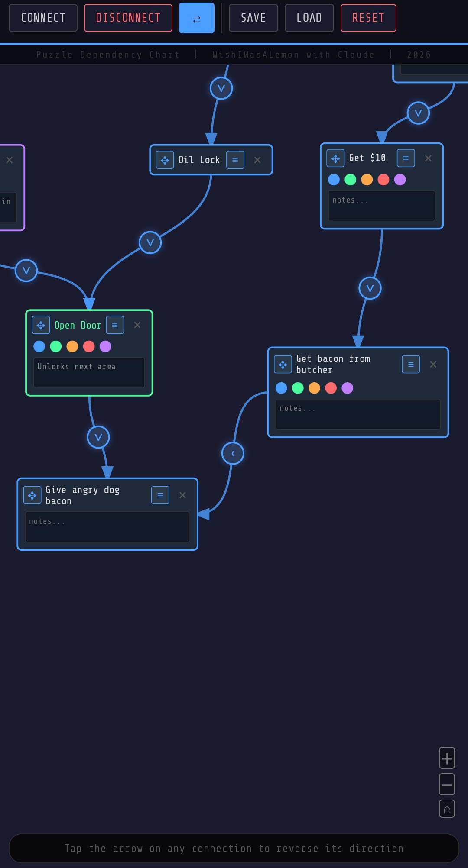Expand the Get $10 node menu
Screen dimensions: 468x868
coord(406,158)
